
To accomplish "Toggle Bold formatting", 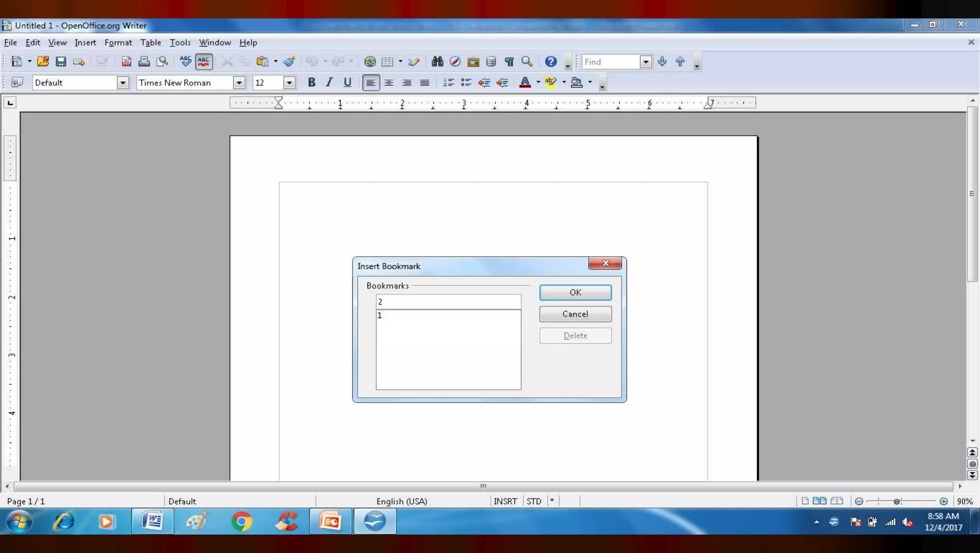I will click(x=312, y=82).
